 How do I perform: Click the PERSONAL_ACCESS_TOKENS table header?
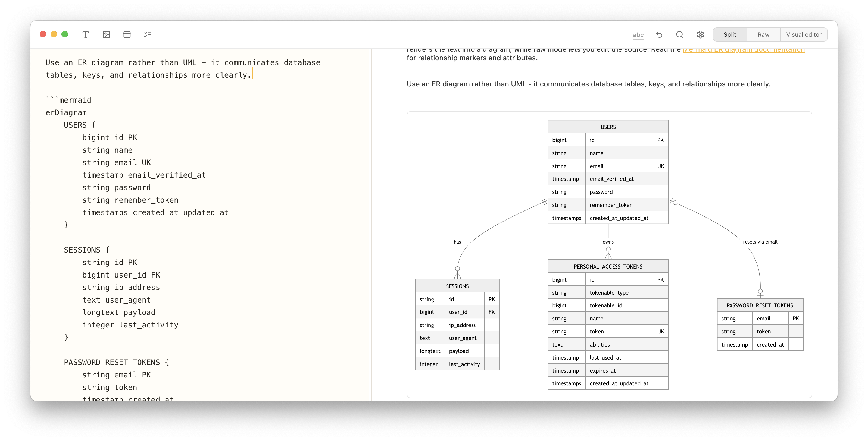click(608, 267)
